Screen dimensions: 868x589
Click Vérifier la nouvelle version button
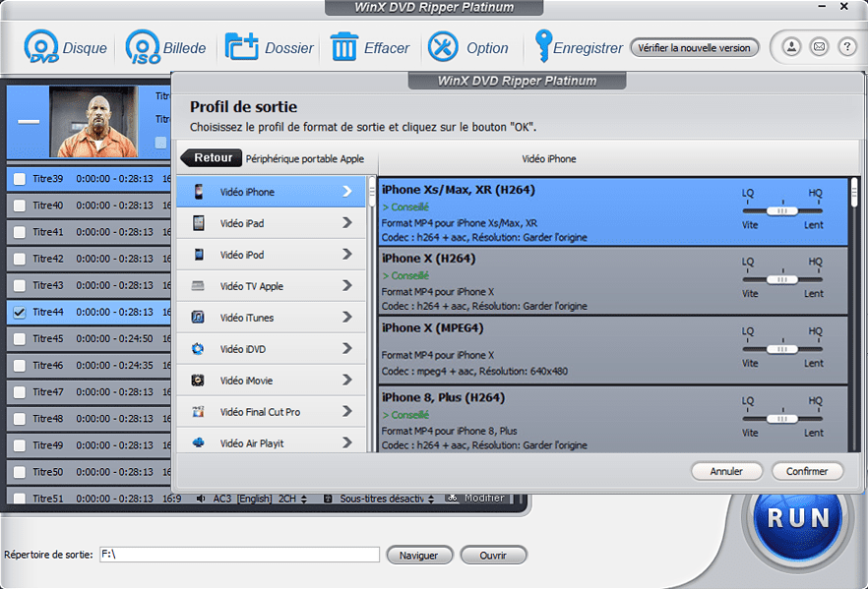[694, 47]
